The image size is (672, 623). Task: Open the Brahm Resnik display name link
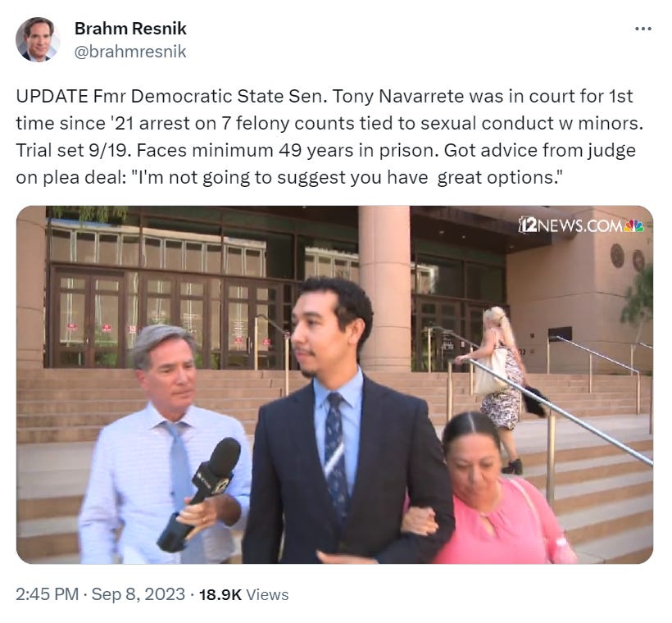pos(130,29)
